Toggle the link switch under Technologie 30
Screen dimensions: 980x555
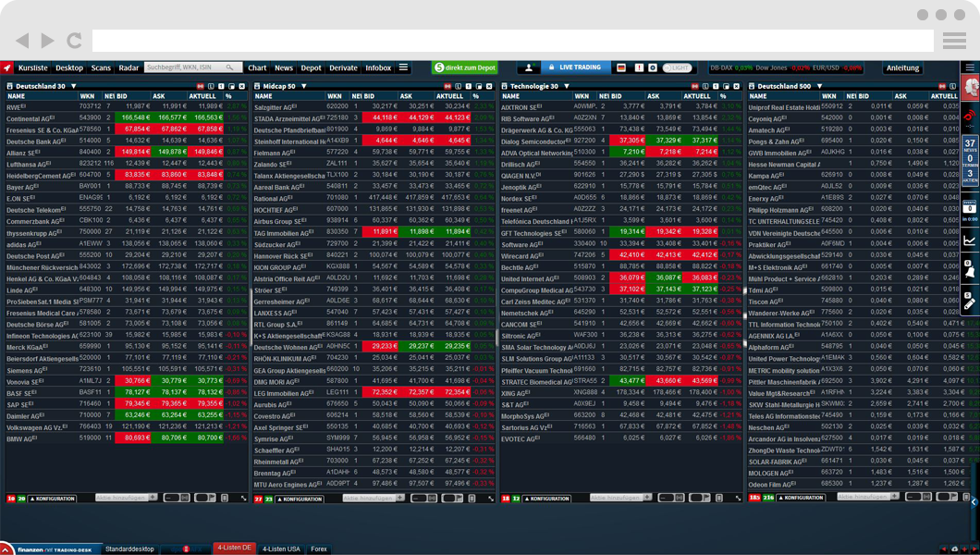(671, 499)
